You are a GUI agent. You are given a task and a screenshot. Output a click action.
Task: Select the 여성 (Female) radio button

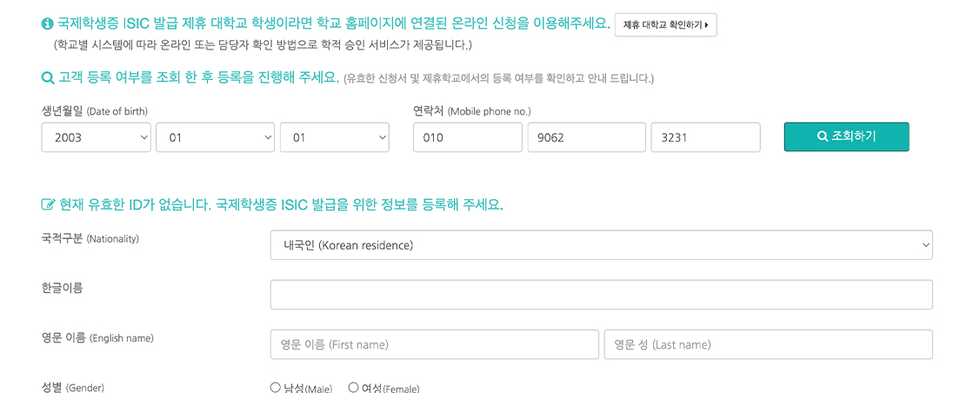tap(353, 388)
